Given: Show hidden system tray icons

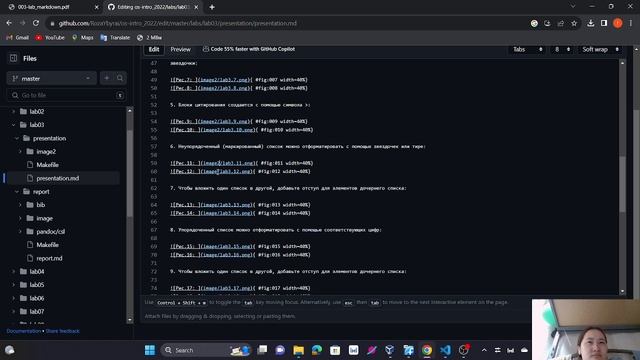Looking at the screenshot, I should click(484, 350).
